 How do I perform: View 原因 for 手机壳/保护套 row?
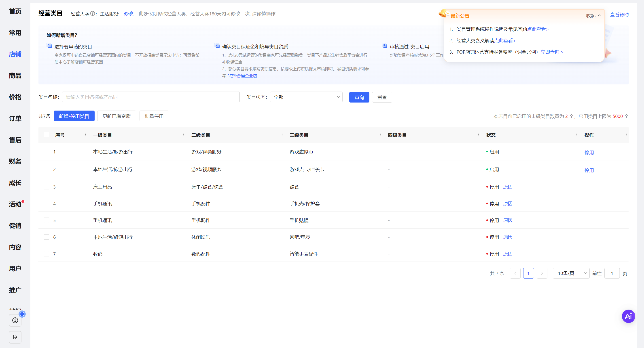[x=508, y=203]
